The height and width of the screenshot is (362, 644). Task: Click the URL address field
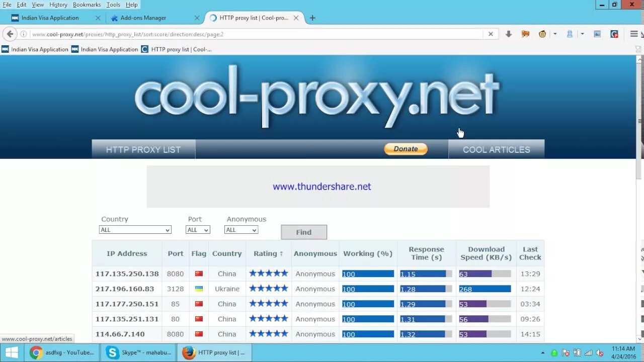[x=257, y=34]
